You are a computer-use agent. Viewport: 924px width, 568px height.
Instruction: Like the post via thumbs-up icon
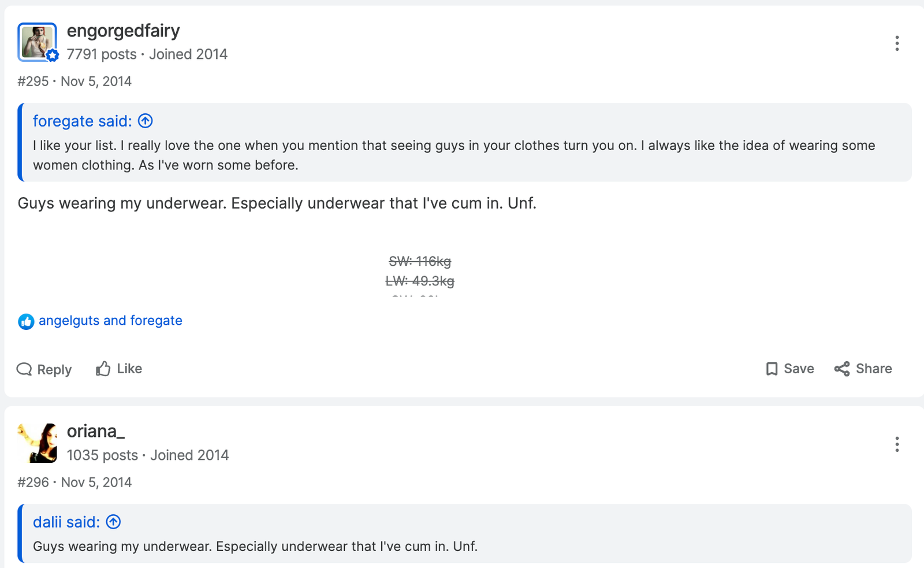point(103,369)
